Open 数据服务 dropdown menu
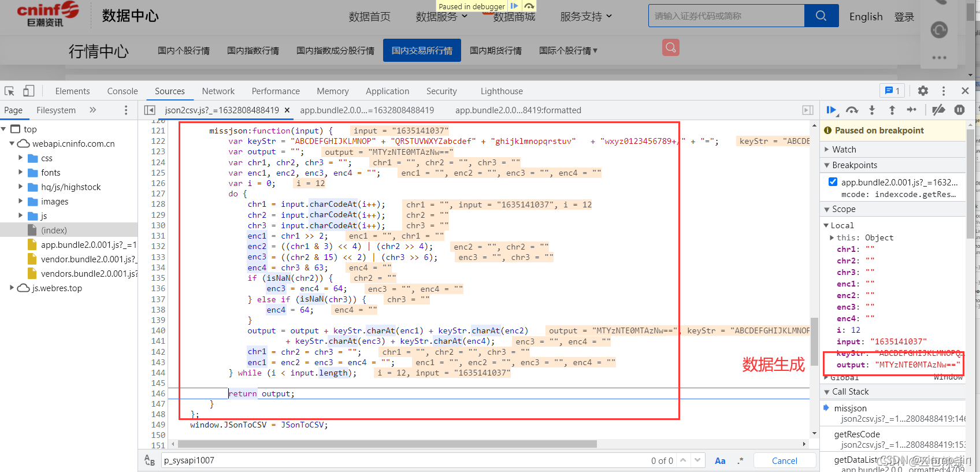The height and width of the screenshot is (472, 980). click(442, 17)
